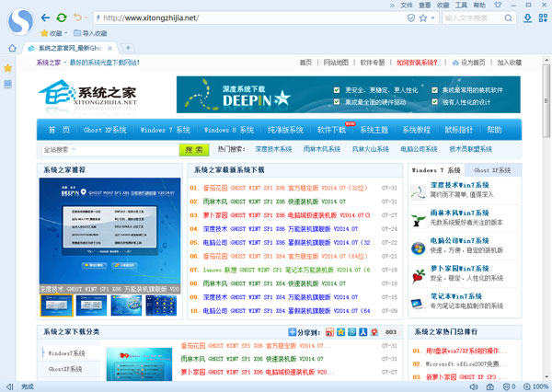The height and width of the screenshot is (392, 552).
Task: Switch to Windows 7 系统 side tab
Action: click(436, 170)
